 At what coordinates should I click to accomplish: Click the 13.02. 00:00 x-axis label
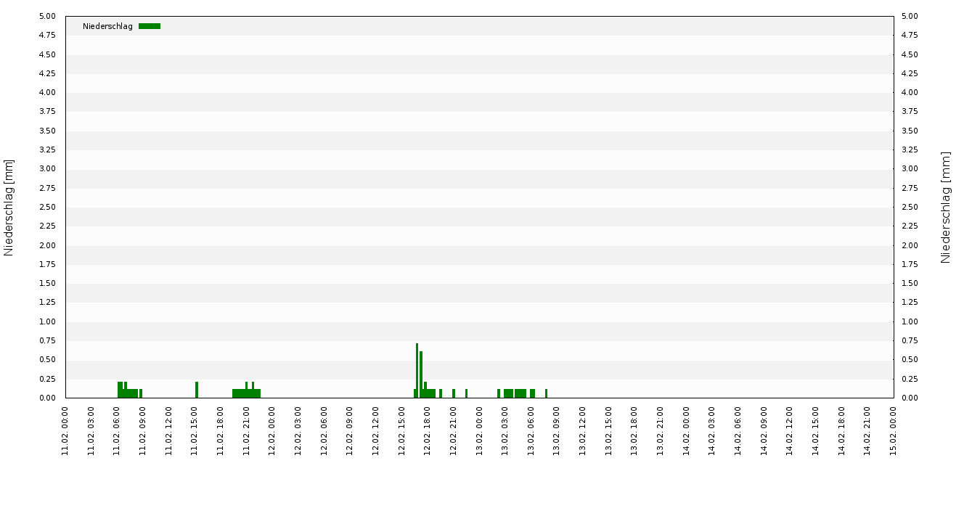(479, 431)
